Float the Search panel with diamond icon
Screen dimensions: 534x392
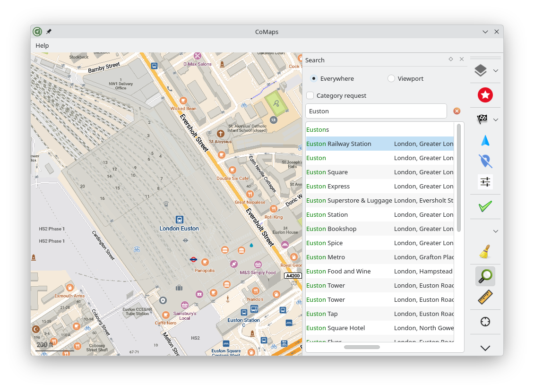tap(451, 59)
